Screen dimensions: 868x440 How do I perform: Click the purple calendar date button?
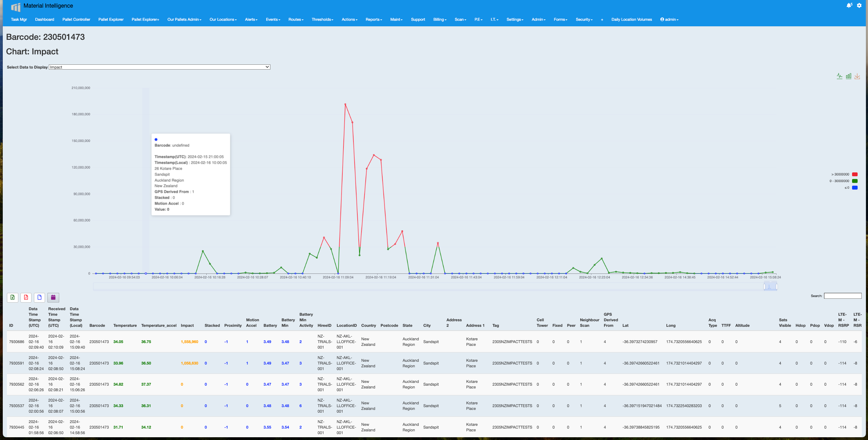53,297
